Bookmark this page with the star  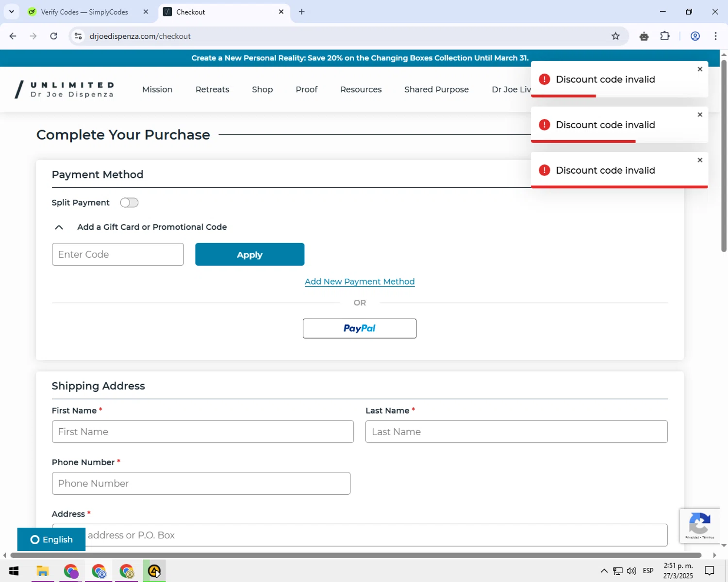tap(615, 36)
